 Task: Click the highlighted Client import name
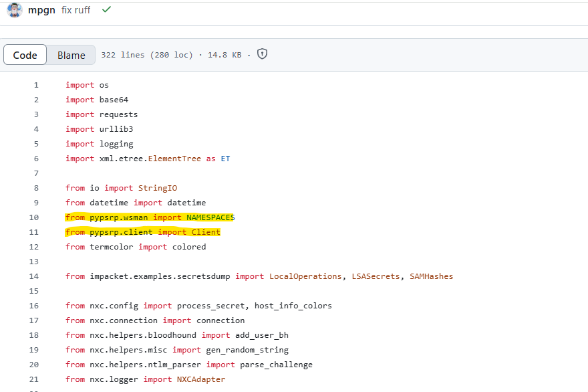206,232
